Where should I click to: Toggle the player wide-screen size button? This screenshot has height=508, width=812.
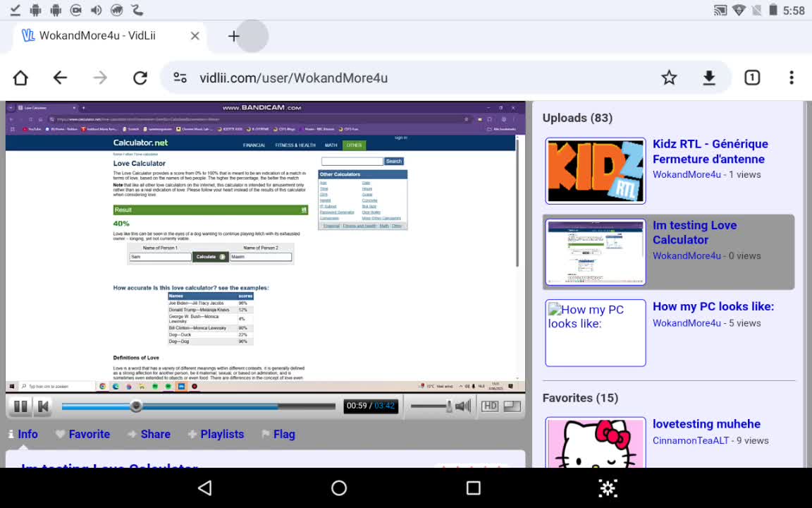click(x=512, y=406)
